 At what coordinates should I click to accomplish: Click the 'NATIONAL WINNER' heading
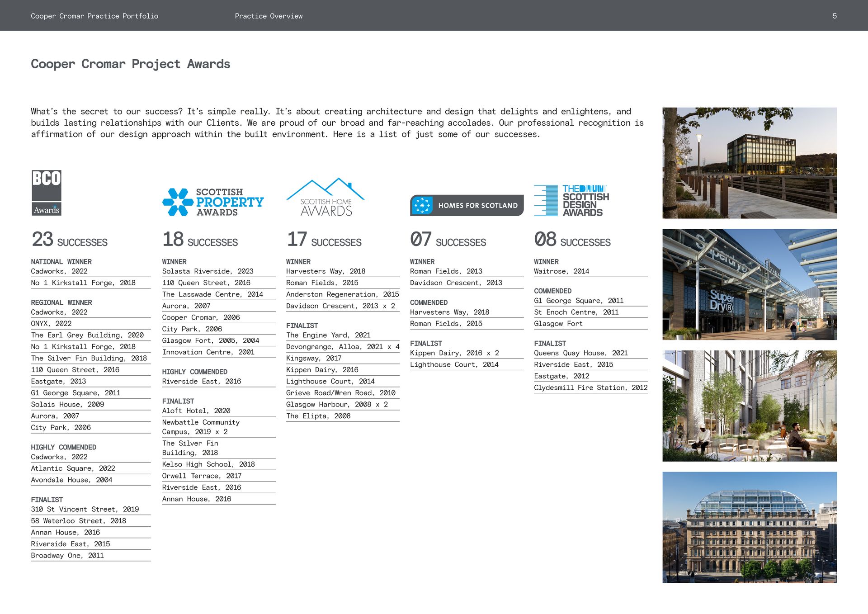coord(61,262)
